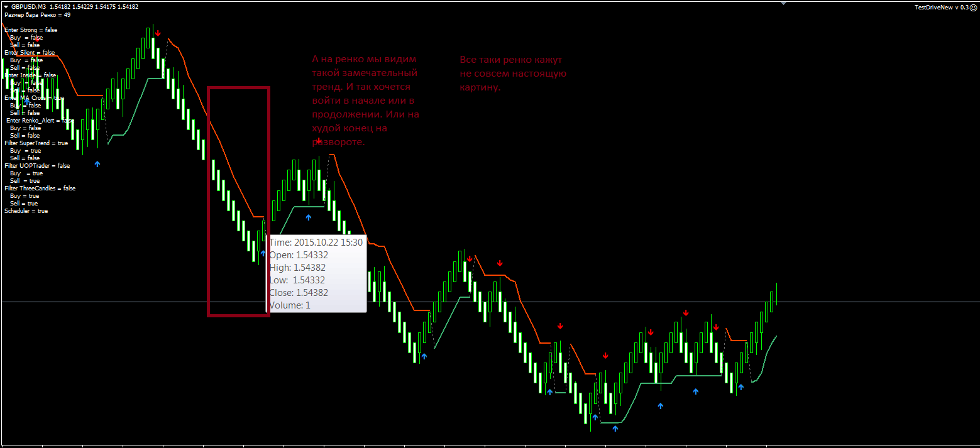The image size is (980, 448).
Task: Click the tooltip High: 1.54382 line
Action: [299, 267]
